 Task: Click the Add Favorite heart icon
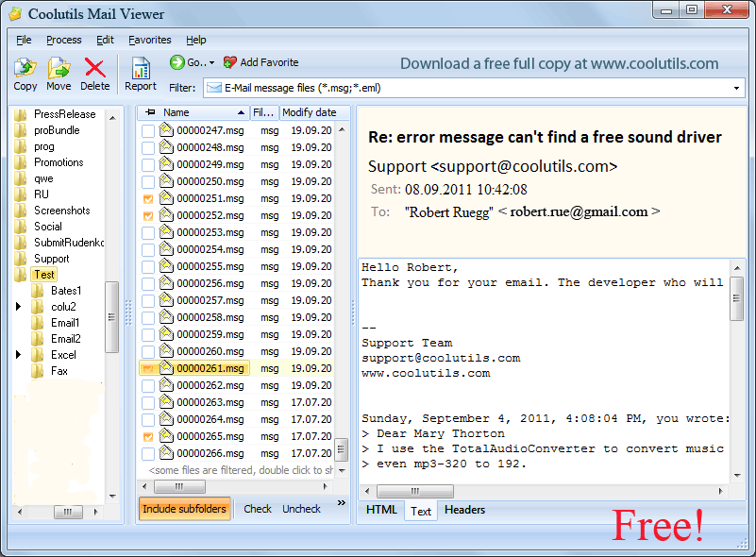point(230,62)
